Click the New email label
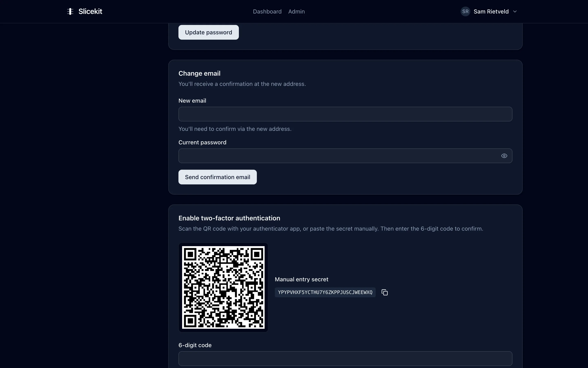This screenshot has height=368, width=588. (192, 101)
